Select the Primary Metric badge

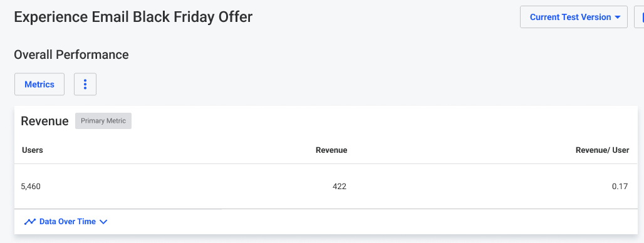[103, 121]
